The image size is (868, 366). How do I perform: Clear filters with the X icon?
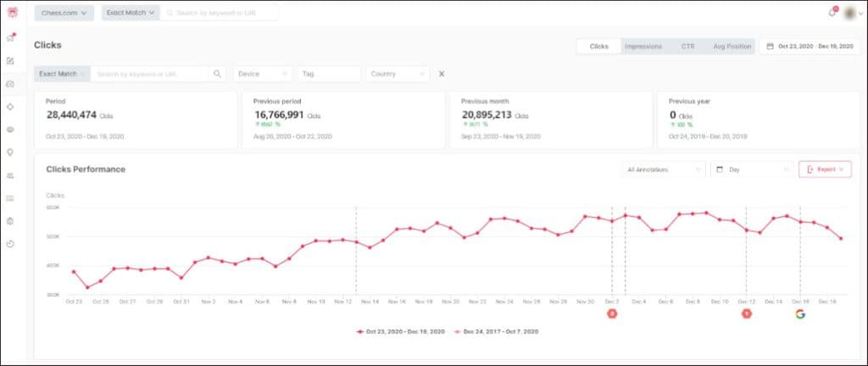tap(442, 74)
